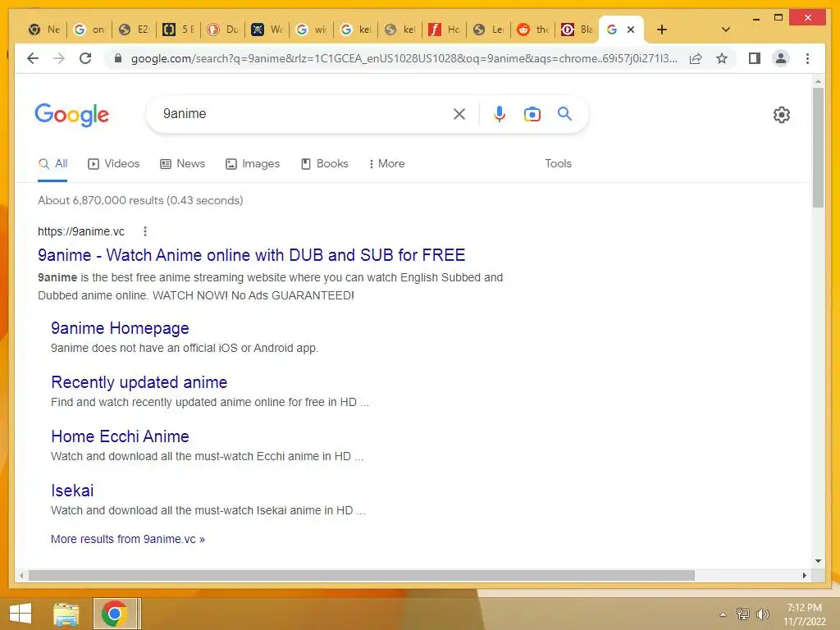Open More results from 9anime.vc
Screen dimensions: 840x630
tap(127, 539)
